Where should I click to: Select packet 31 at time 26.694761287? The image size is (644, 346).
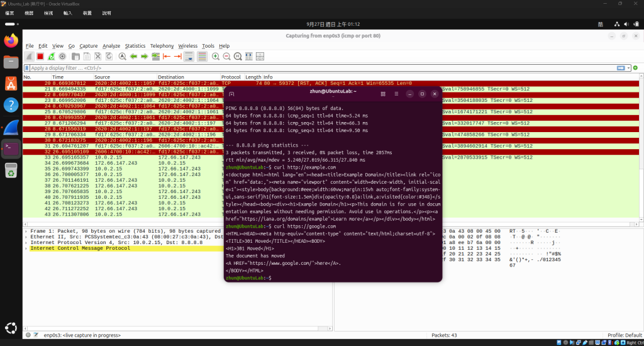pyautogui.click(x=123, y=146)
